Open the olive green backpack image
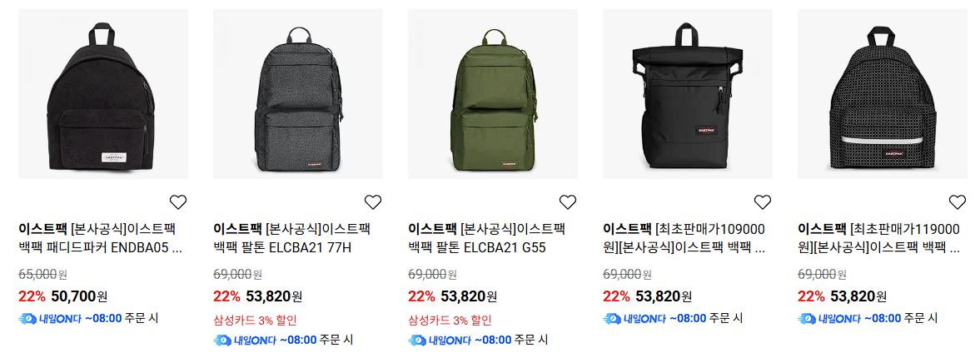980x363 pixels. (x=493, y=94)
